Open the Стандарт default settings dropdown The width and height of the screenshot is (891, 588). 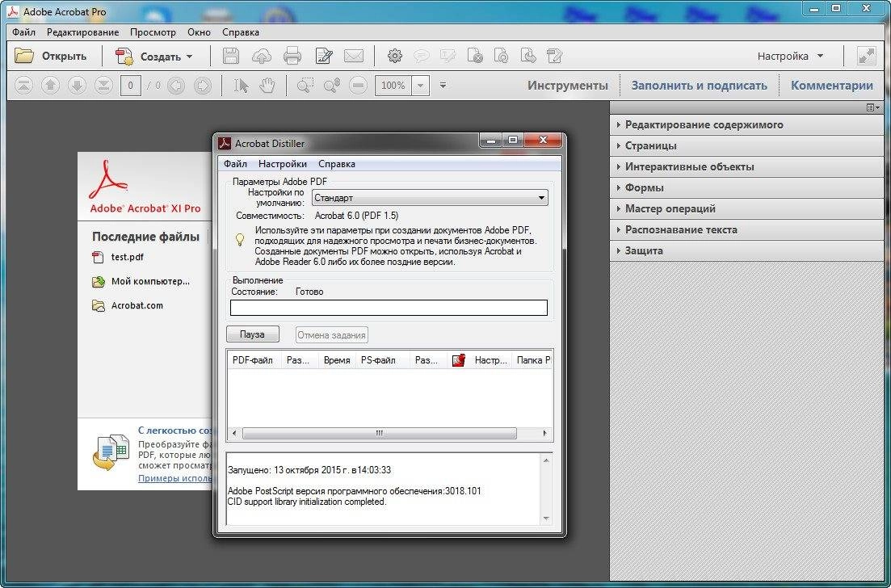[430, 198]
